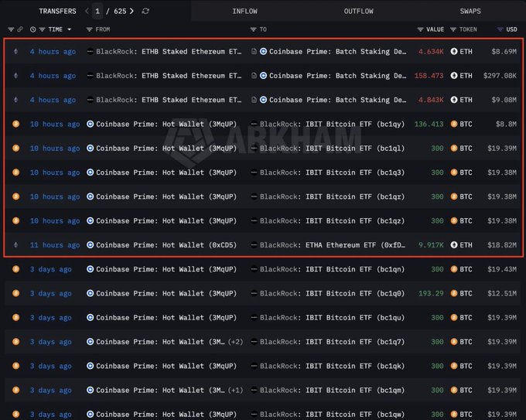
Task: Click the $297.08K USD amount
Action: click(500, 76)
